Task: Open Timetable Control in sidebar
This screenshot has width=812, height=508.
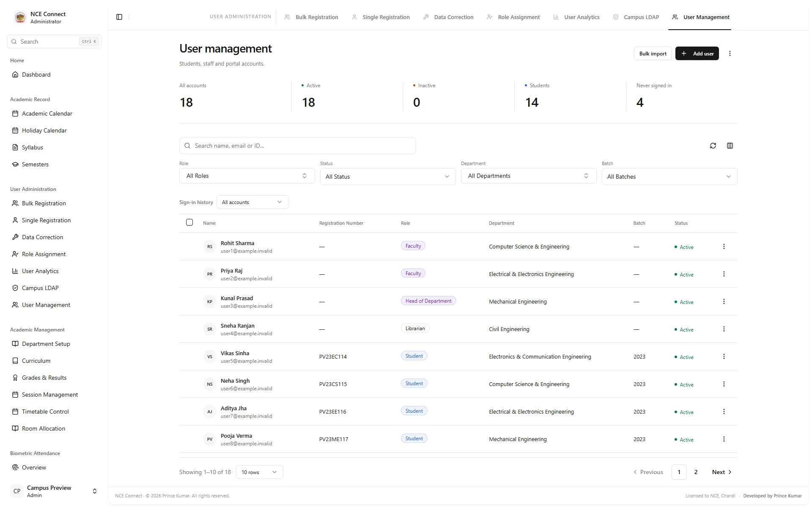Action: [x=54, y=411]
